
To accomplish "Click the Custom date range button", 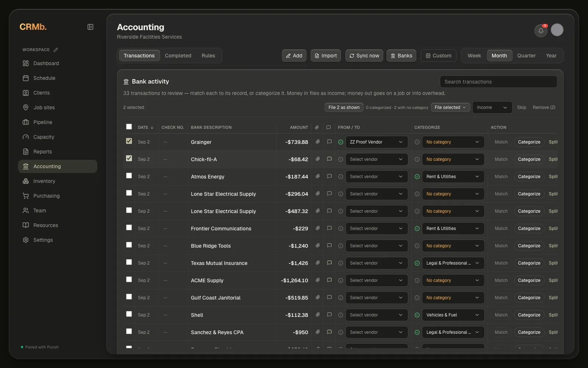I will (438, 56).
